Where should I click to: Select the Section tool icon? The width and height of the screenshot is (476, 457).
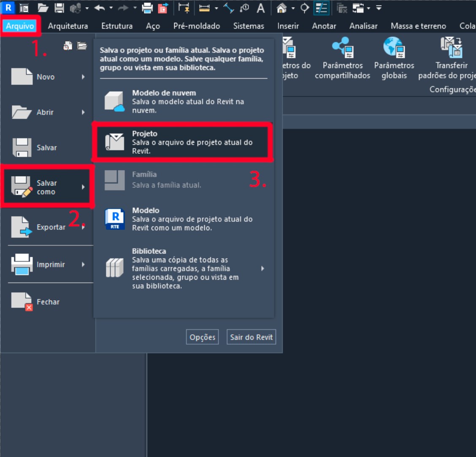pyautogui.click(x=305, y=8)
